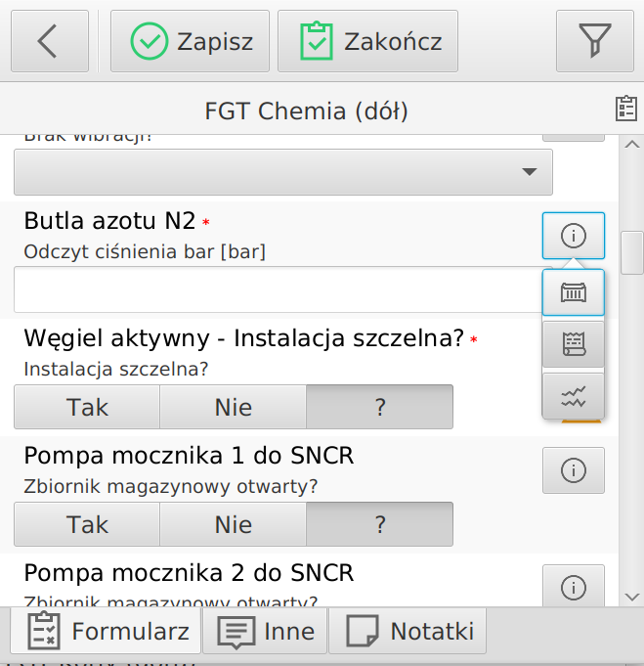The image size is (644, 666).
Task: Open the checklist overview icon beside FGT Chemia
Action: [x=626, y=109]
